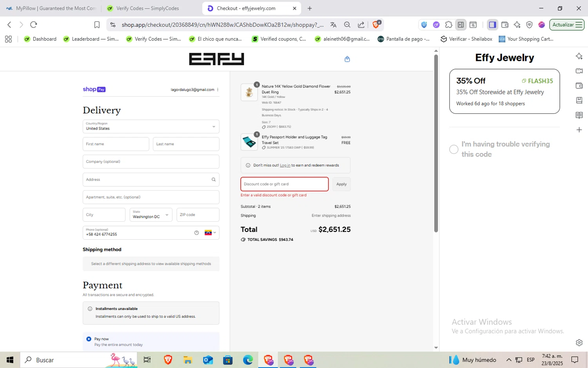Toggle the sidebar panel icon
Screen dimensions: 588x368
pyautogui.click(x=492, y=25)
